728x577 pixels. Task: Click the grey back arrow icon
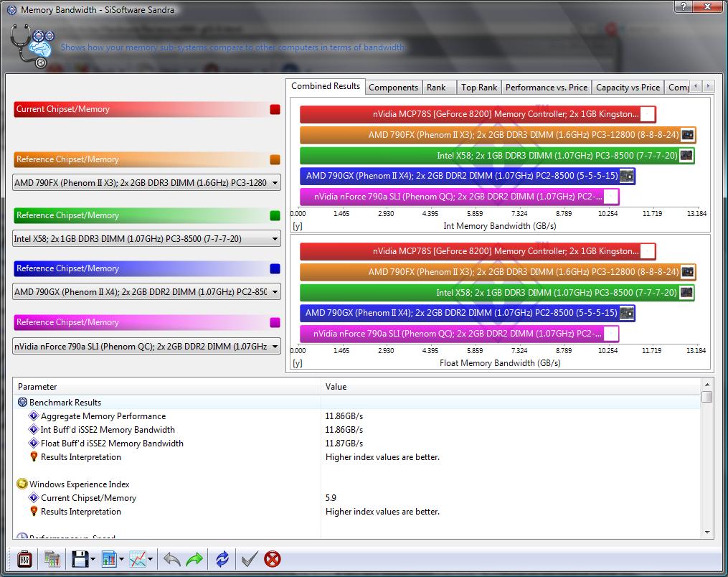coord(172,559)
